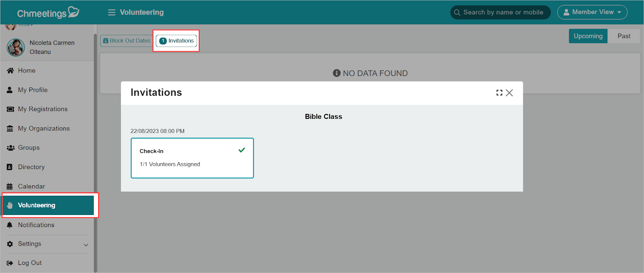The height and width of the screenshot is (273, 644).
Task: Click the Chmeetings logo
Action: pos(48,13)
